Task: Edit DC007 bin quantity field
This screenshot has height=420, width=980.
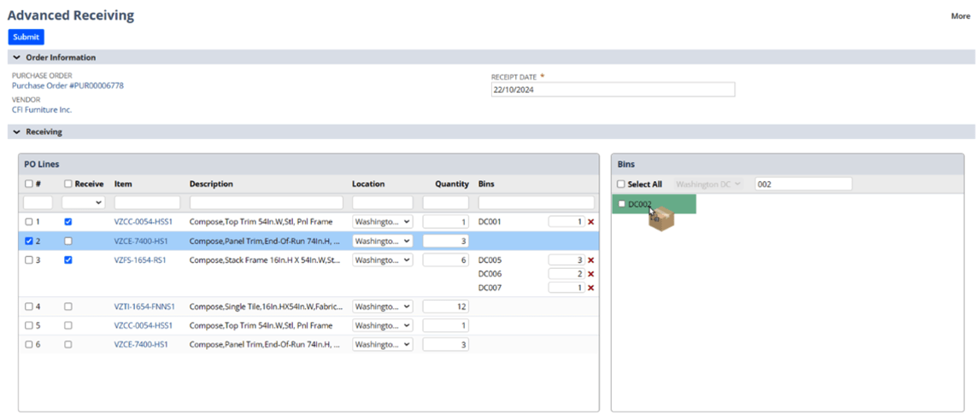Action: click(x=566, y=288)
